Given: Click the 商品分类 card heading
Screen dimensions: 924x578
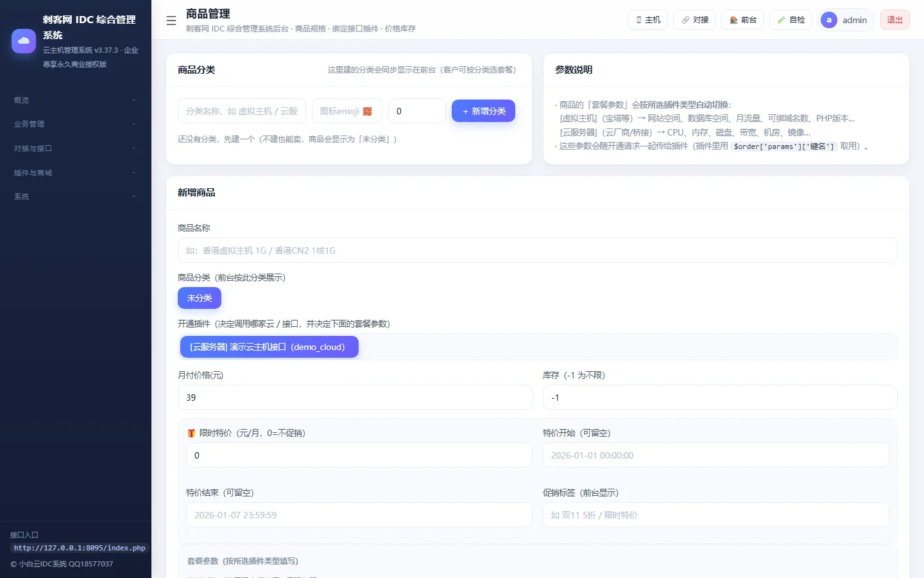Looking at the screenshot, I should pyautogui.click(x=196, y=69).
